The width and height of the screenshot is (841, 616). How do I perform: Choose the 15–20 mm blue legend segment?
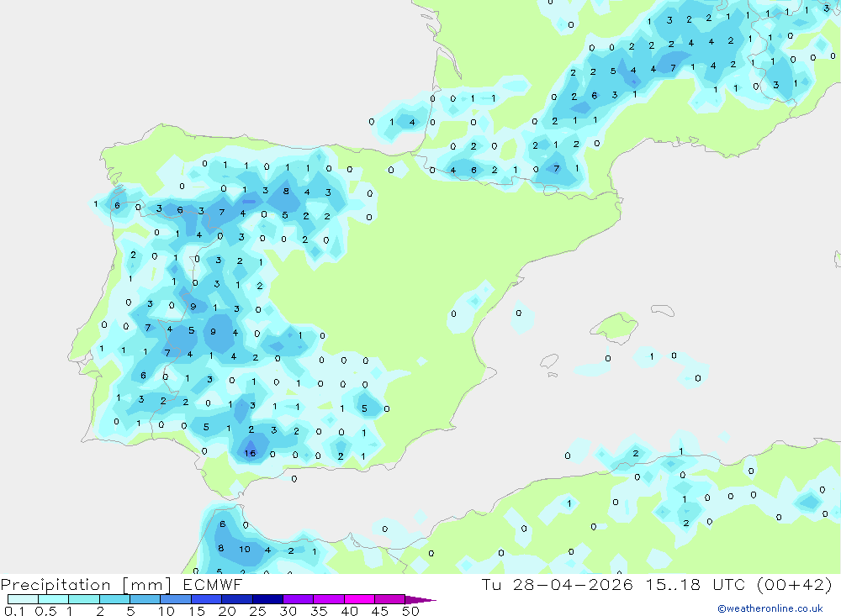tap(207, 599)
